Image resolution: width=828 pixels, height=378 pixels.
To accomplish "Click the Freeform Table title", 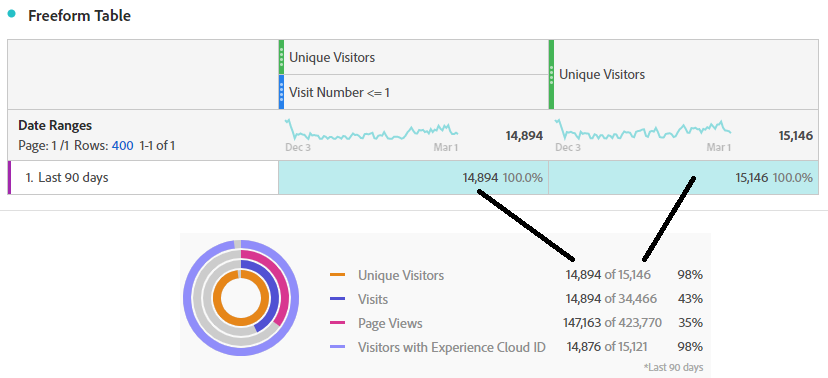I will pyautogui.click(x=79, y=15).
